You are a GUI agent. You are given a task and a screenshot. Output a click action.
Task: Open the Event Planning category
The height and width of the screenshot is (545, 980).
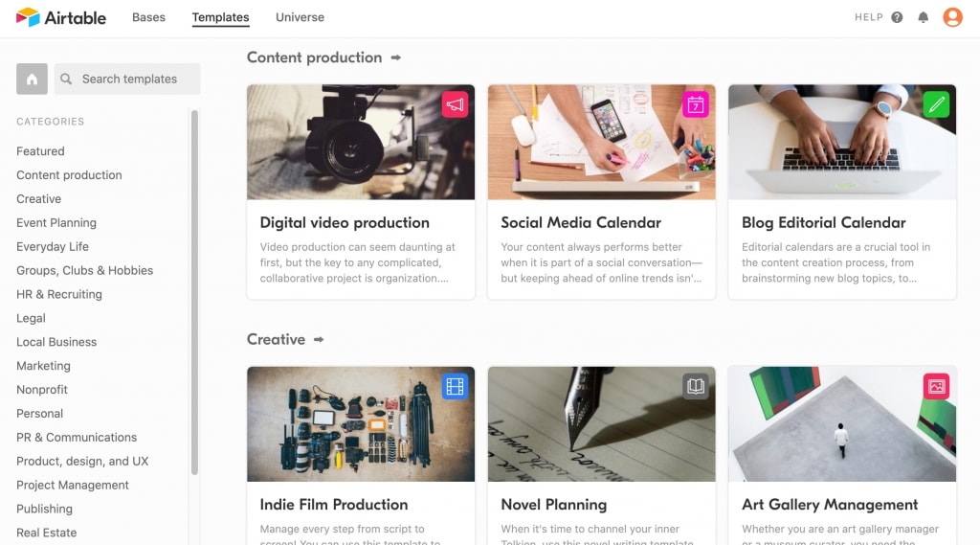click(x=56, y=223)
